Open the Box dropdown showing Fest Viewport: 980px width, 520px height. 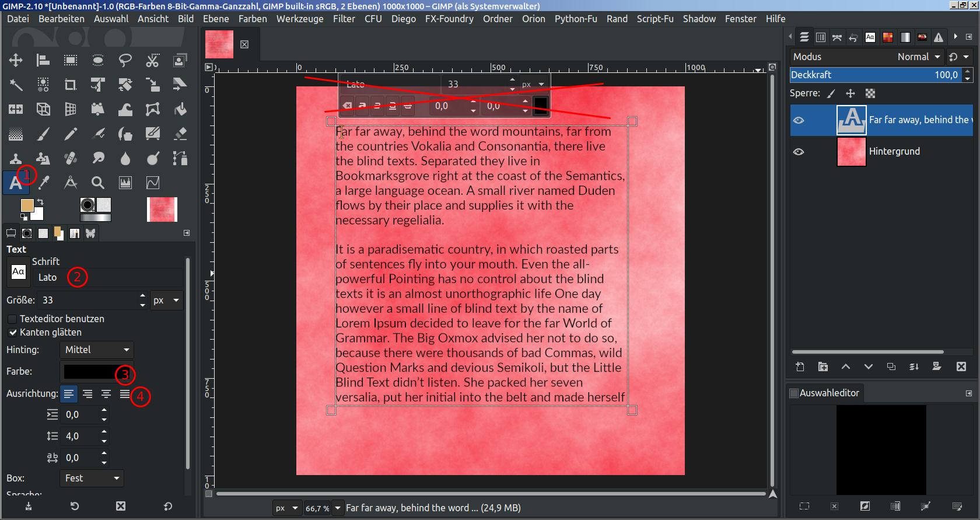tap(92, 478)
